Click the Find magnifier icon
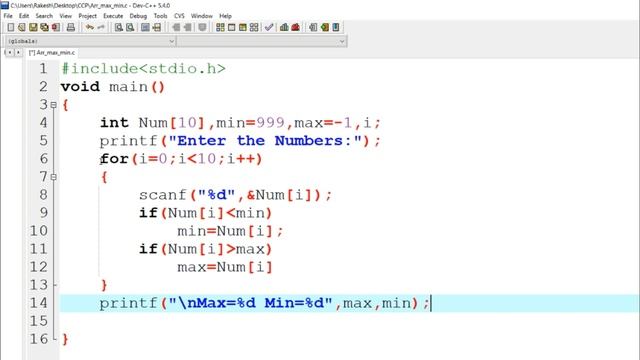 (119, 27)
